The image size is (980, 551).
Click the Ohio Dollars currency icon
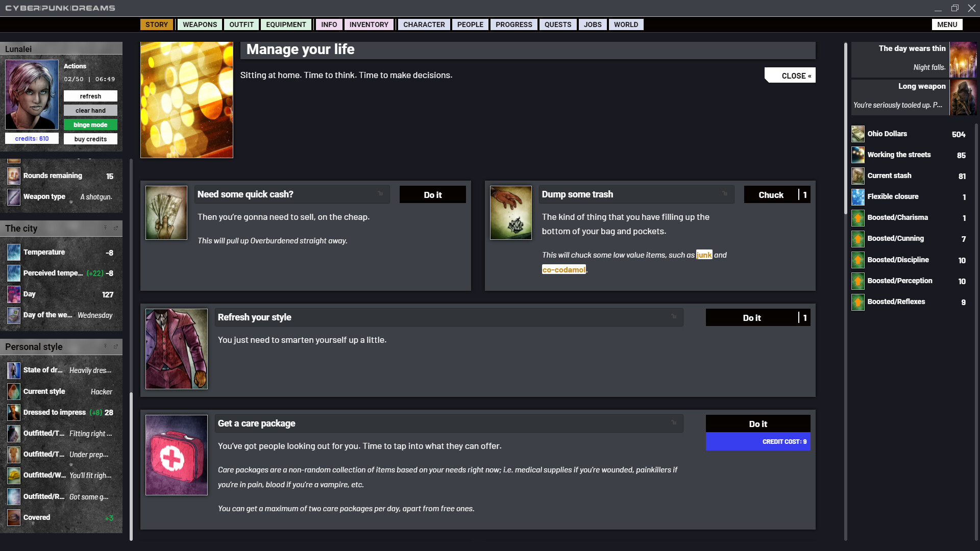(x=857, y=134)
